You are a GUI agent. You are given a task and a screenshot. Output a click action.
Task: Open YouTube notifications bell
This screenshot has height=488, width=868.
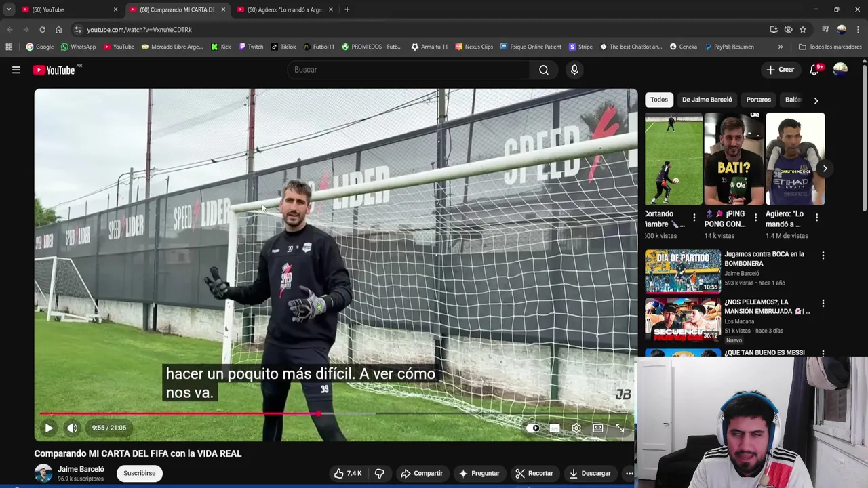tap(814, 70)
